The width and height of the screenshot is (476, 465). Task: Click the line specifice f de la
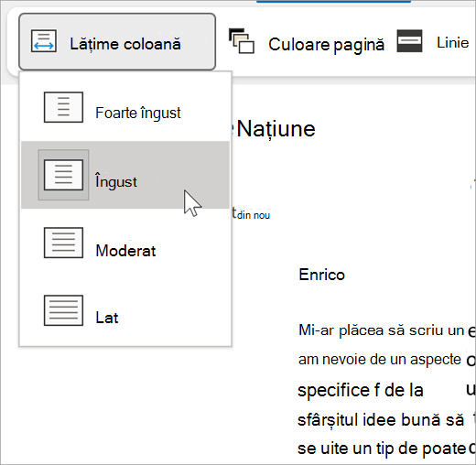(x=361, y=390)
